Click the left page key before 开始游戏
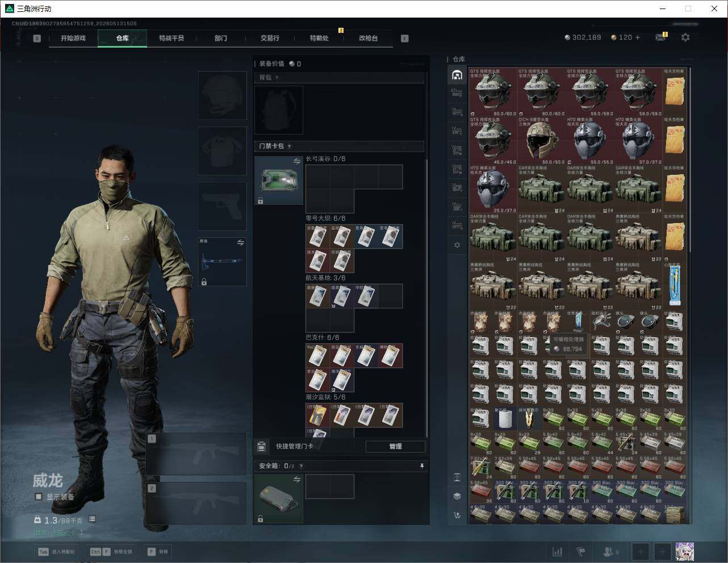This screenshot has height=563, width=728. point(37,39)
